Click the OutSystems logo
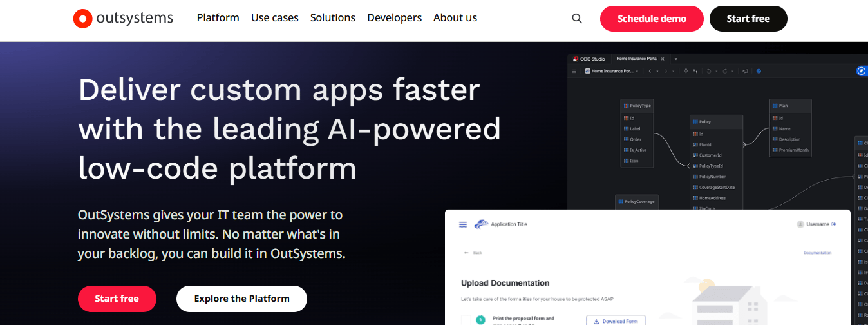This screenshot has height=325, width=868. coord(123,18)
